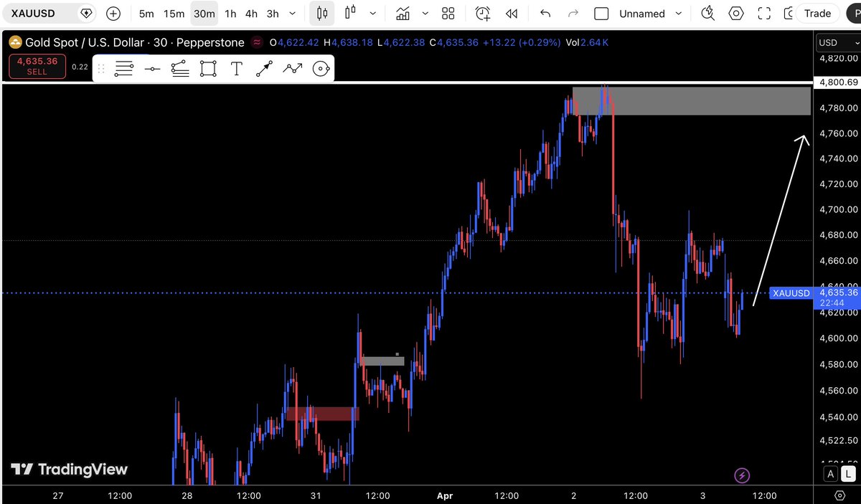The image size is (861, 504).
Task: Add a symbol with the plus circle icon
Action: click(113, 13)
